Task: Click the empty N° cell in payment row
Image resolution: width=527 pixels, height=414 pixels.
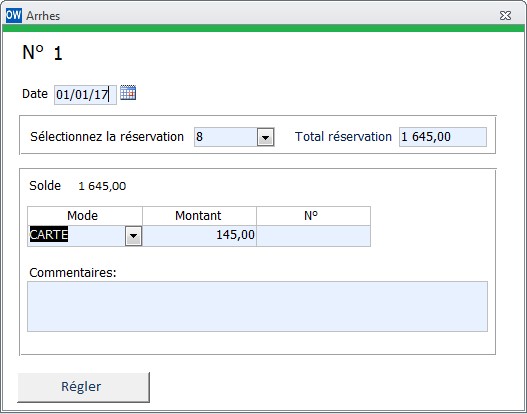Action: (x=314, y=236)
